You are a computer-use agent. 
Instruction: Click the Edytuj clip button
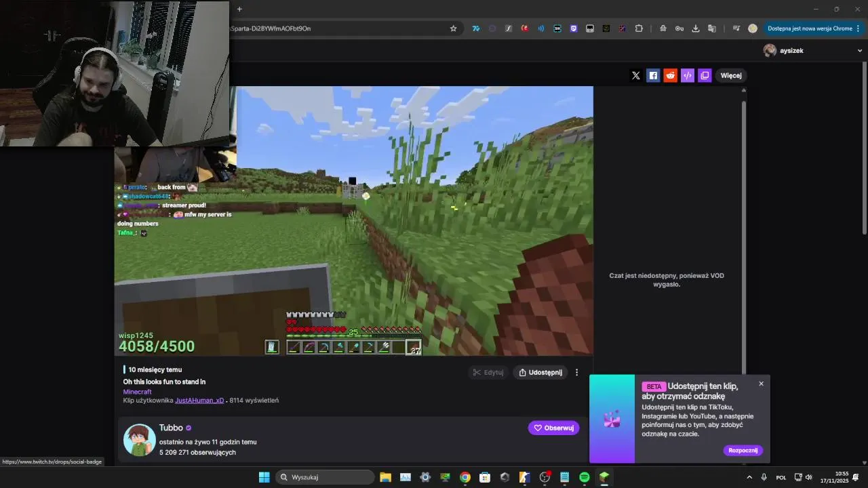(488, 372)
